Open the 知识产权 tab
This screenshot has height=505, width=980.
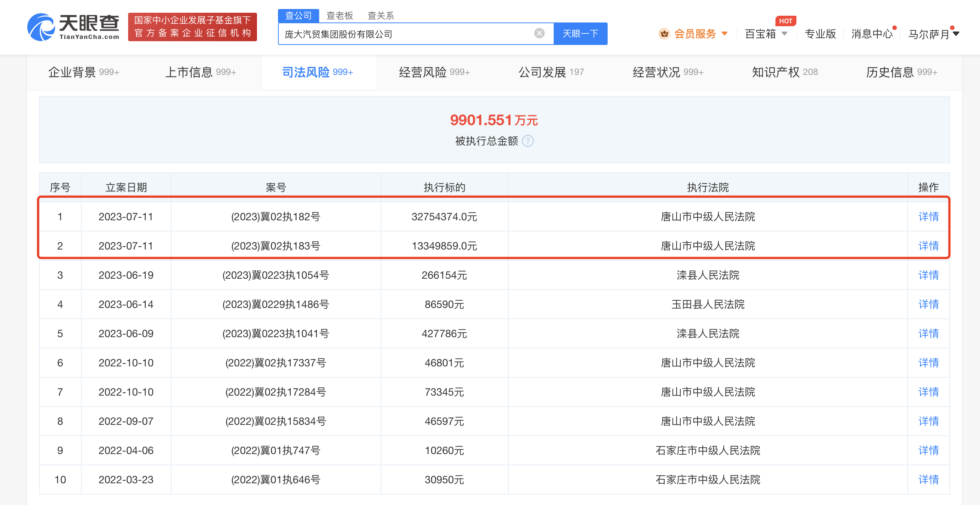pos(784,72)
